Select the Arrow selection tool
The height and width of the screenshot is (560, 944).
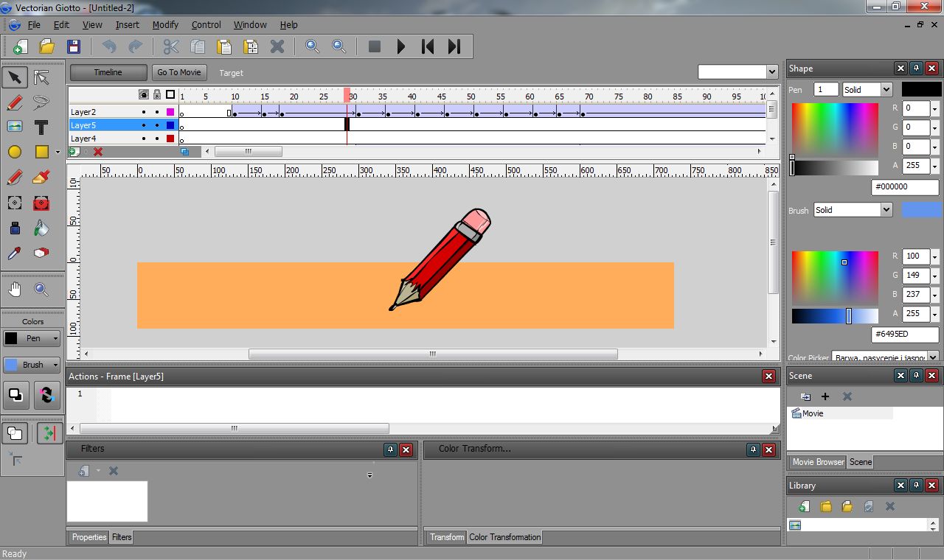click(15, 77)
